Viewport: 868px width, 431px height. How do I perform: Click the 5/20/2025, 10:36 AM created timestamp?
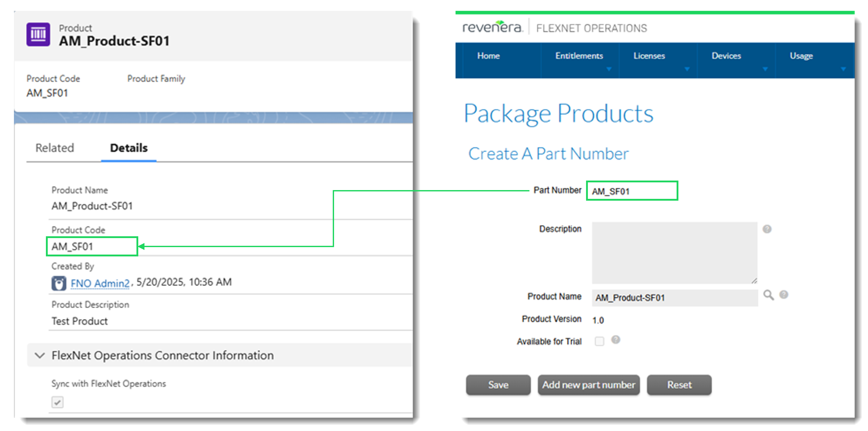184,282
